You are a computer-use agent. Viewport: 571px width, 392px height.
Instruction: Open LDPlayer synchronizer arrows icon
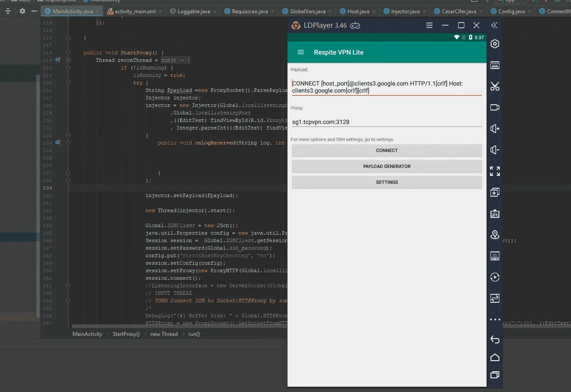[495, 298]
